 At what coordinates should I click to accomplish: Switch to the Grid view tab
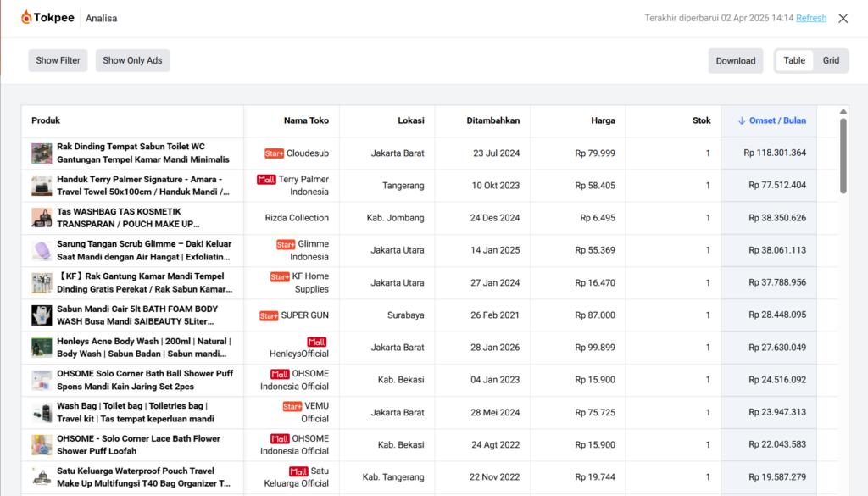point(831,60)
